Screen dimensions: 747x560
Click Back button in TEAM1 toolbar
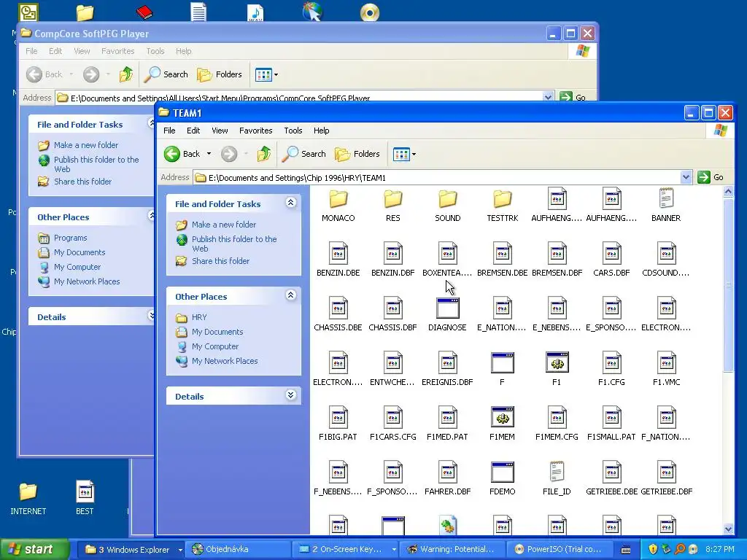coord(182,154)
